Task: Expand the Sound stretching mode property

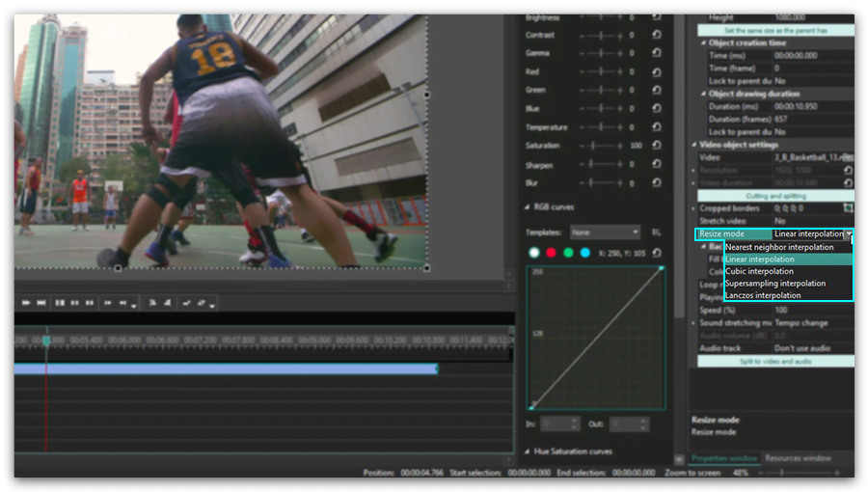Action: [693, 323]
